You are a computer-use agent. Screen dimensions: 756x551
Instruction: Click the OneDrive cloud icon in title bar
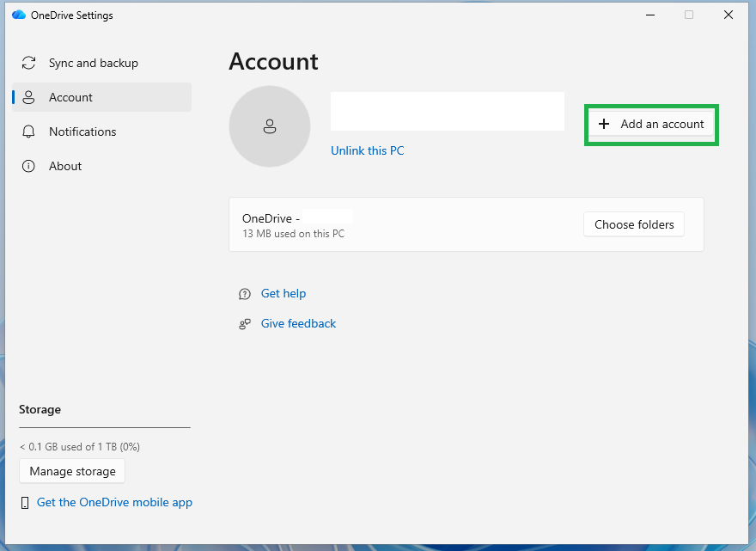19,15
